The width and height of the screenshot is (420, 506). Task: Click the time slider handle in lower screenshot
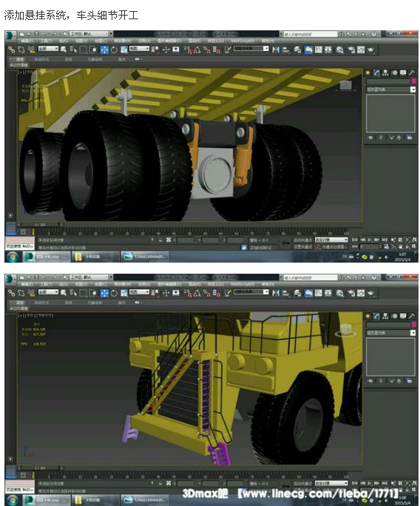[40, 468]
